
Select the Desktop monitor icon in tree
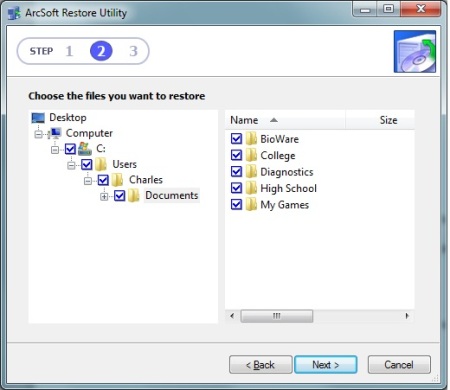click(x=38, y=118)
